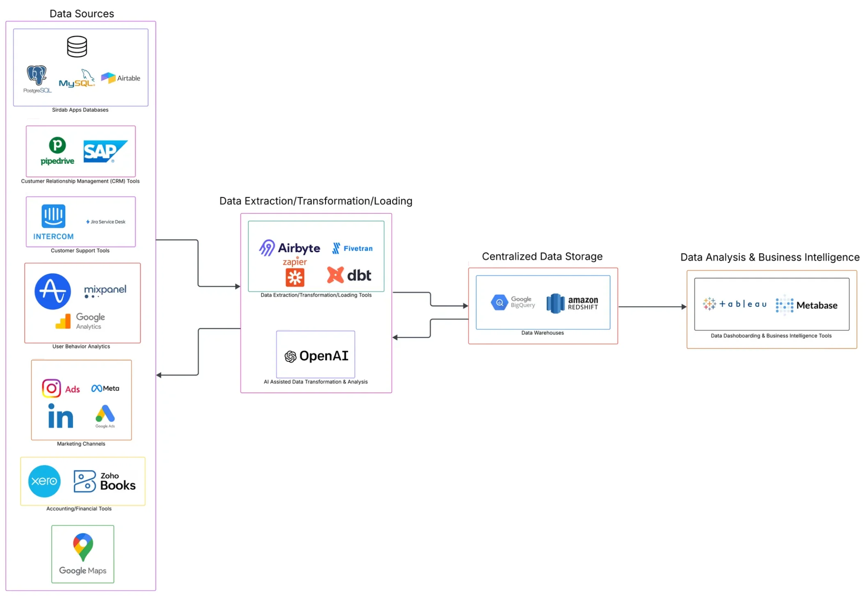The image size is (868, 596).
Task: Select the Tableau logo
Action: pos(735,304)
